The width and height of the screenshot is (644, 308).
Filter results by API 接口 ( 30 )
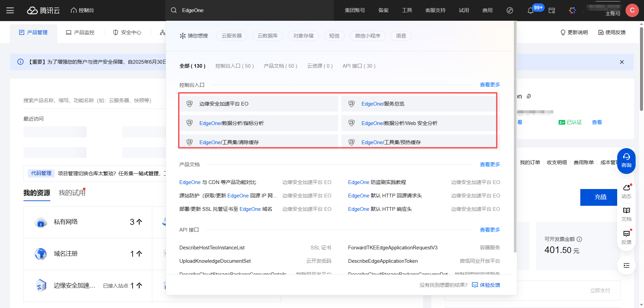359,66
